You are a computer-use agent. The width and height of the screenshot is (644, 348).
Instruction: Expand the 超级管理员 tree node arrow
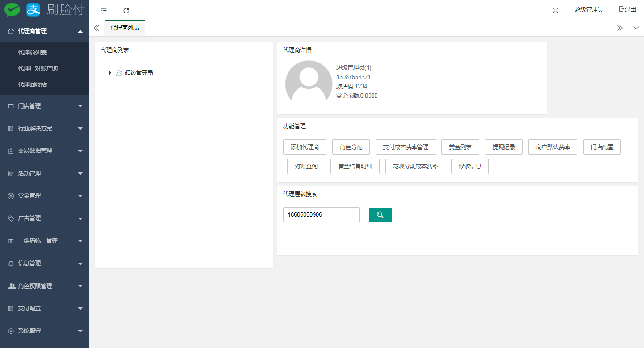pos(110,73)
